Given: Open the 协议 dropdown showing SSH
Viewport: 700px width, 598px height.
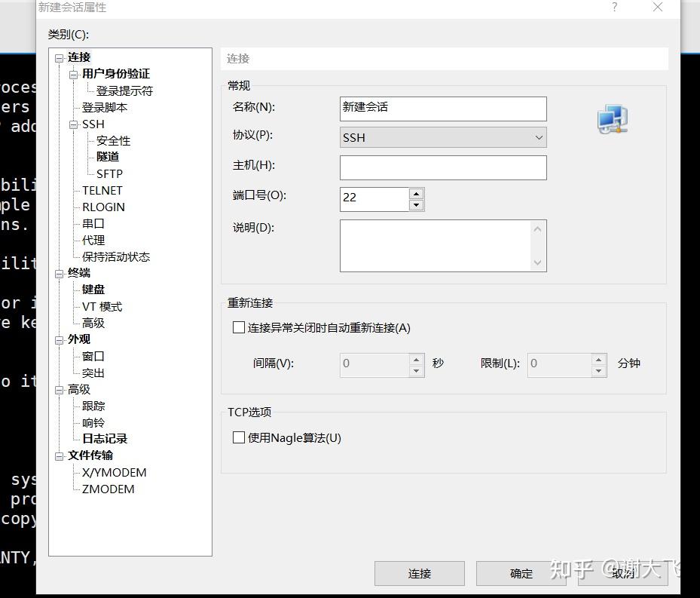Looking at the screenshot, I should (x=538, y=137).
